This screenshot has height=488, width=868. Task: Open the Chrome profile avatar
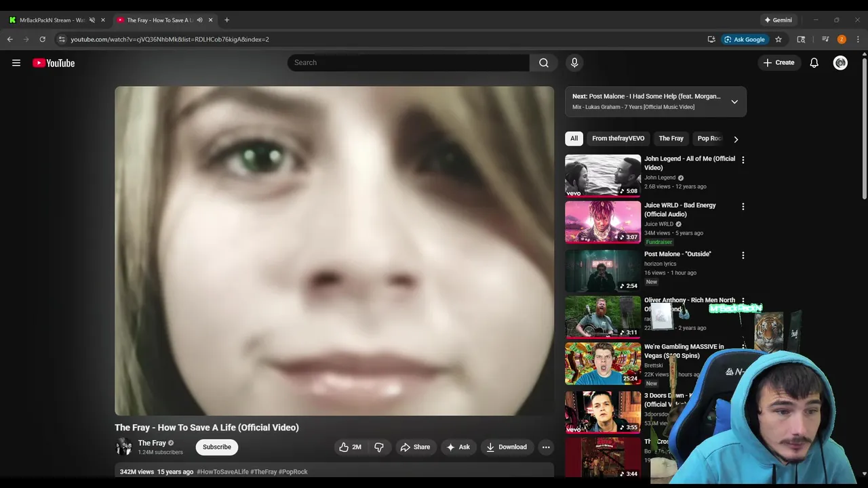click(842, 39)
